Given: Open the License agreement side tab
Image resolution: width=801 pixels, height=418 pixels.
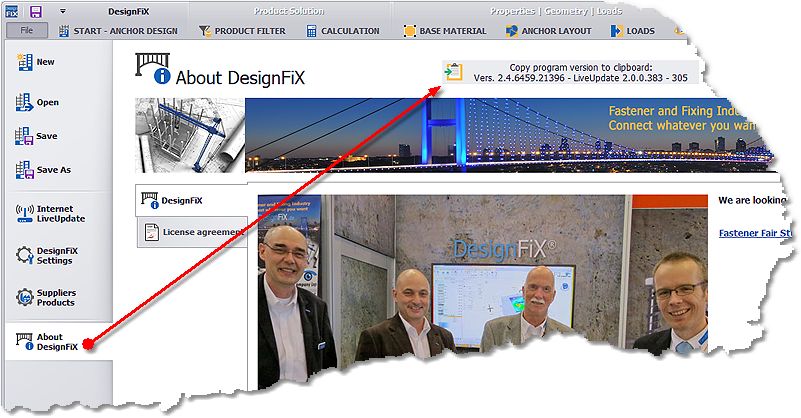Looking at the screenshot, I should click(193, 232).
